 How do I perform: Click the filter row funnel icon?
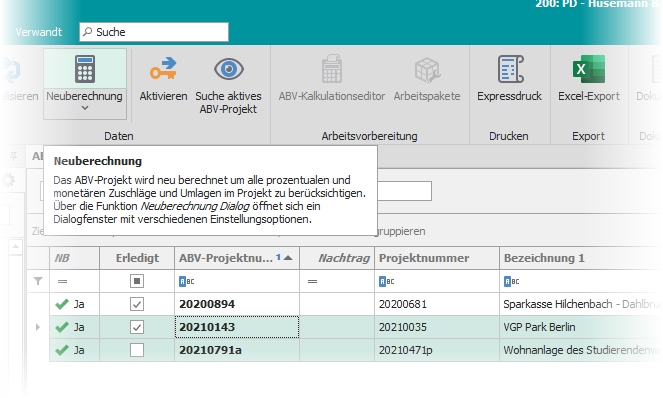38,281
